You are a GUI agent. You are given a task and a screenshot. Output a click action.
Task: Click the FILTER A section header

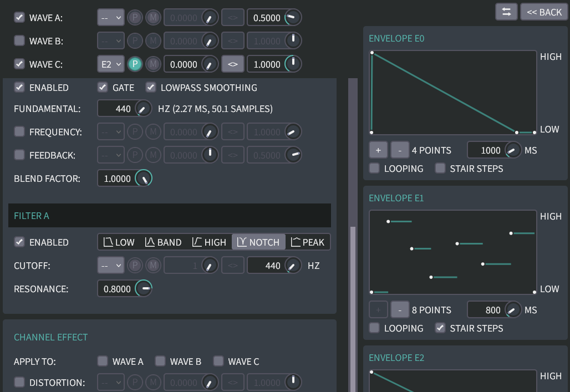[x=169, y=215]
